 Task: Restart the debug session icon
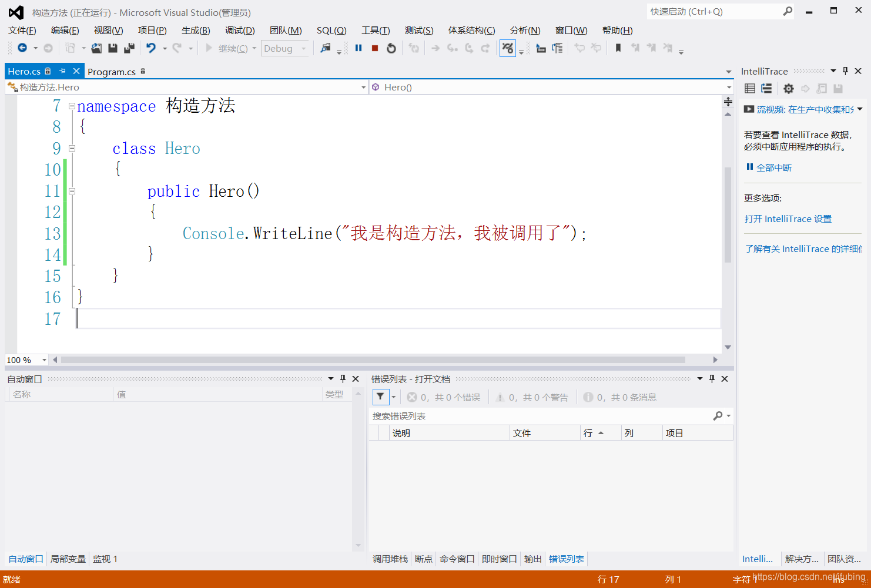(x=391, y=48)
